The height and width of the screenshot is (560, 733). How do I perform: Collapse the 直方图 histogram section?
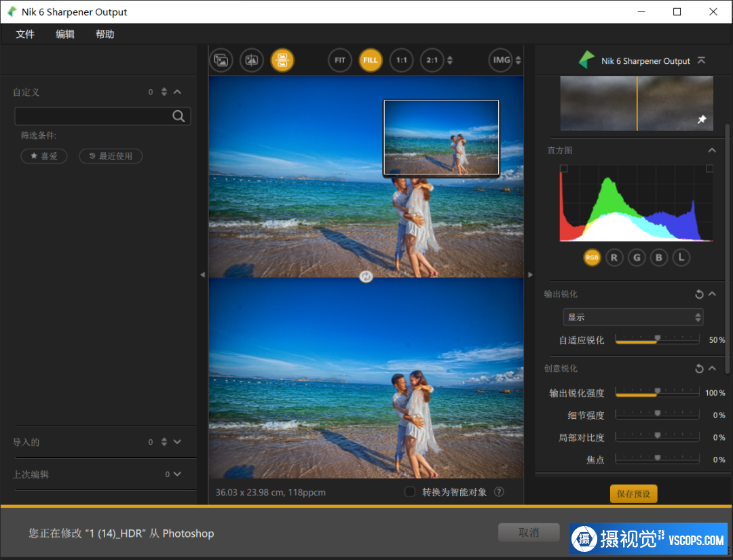(712, 150)
